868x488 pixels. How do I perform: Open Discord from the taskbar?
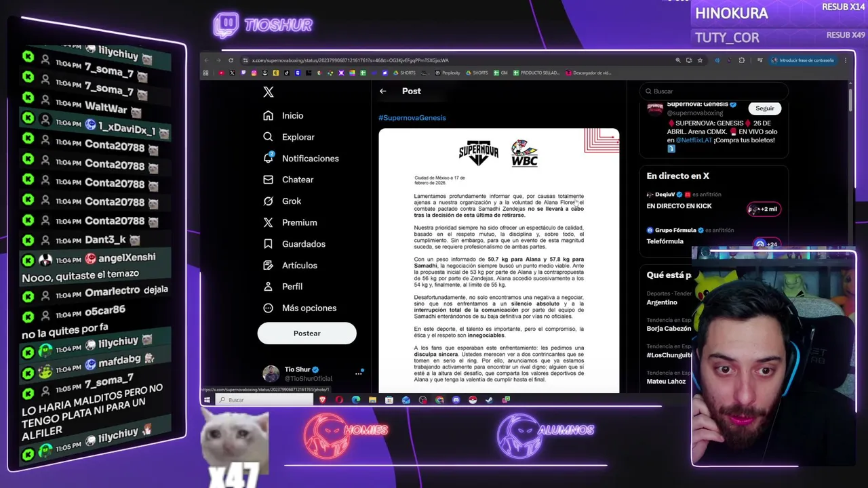tap(456, 400)
